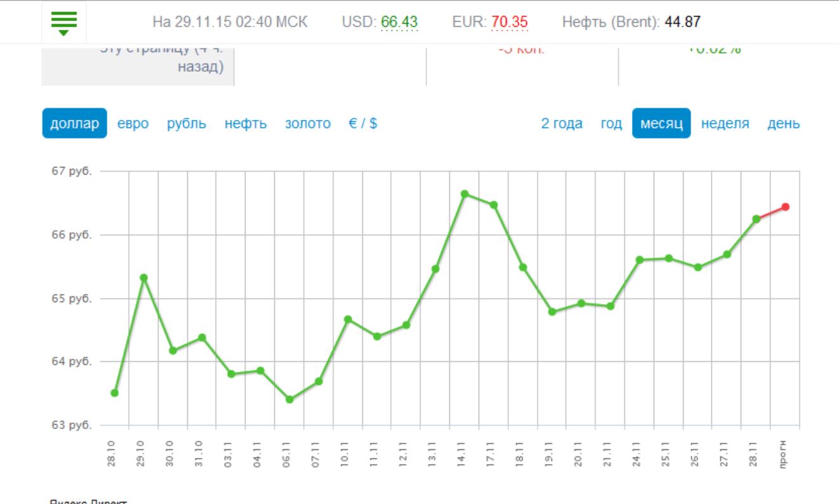
Task: Change chart range to день
Action: (784, 123)
